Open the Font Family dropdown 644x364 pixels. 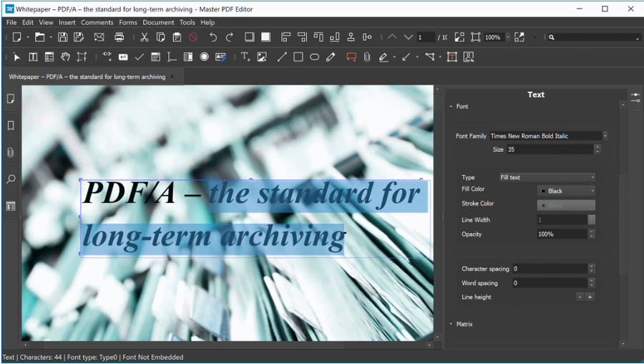coord(605,136)
